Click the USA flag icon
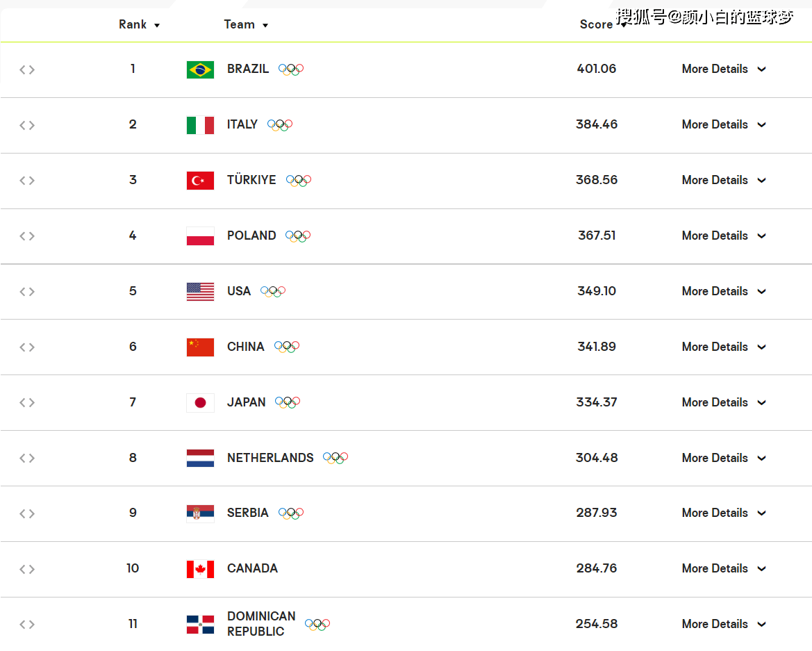The width and height of the screenshot is (812, 651). [201, 292]
